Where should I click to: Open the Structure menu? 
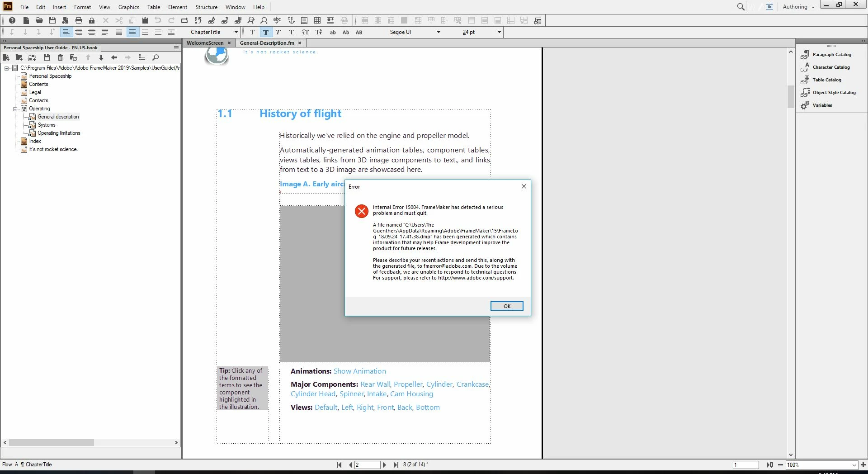pyautogui.click(x=207, y=7)
